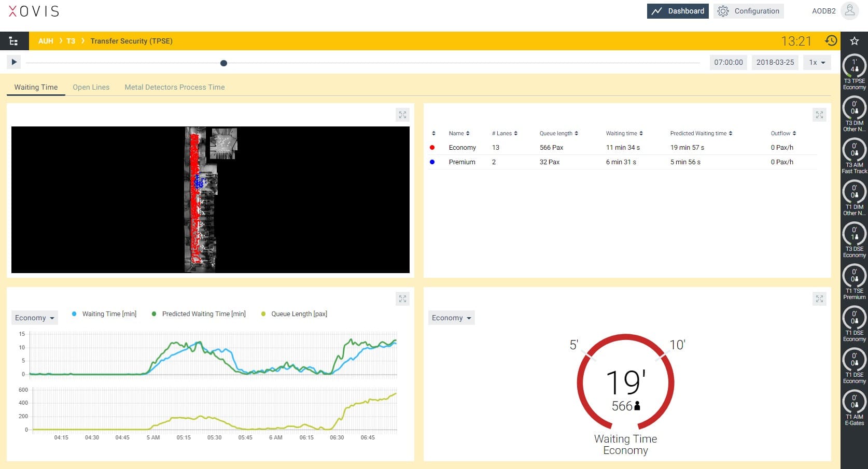The width and height of the screenshot is (868, 469).
Task: Expand the Economy gauge panel to fullscreen
Action: coord(819,299)
